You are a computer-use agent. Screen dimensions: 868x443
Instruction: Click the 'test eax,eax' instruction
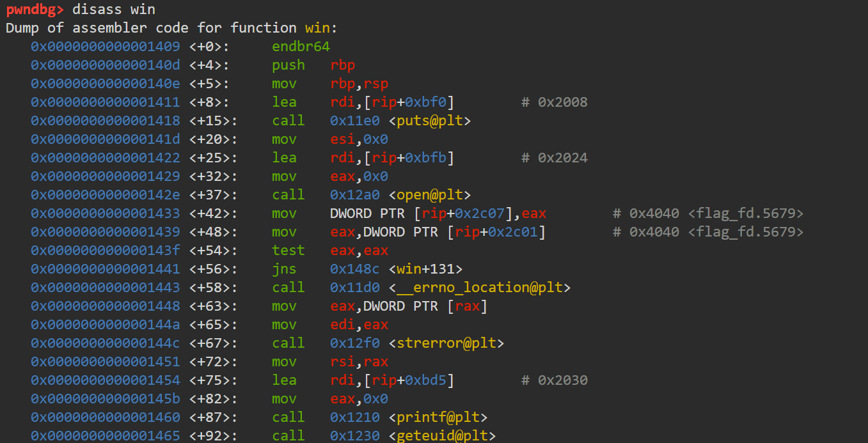coord(330,251)
